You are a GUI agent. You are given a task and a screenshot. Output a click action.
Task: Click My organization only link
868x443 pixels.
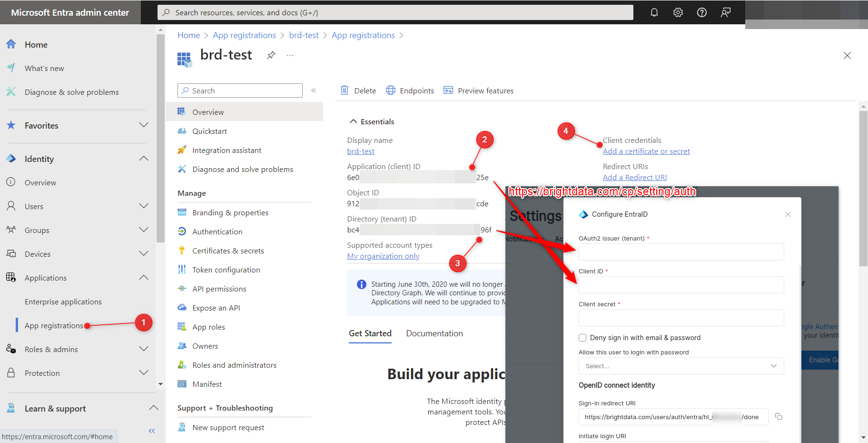383,256
